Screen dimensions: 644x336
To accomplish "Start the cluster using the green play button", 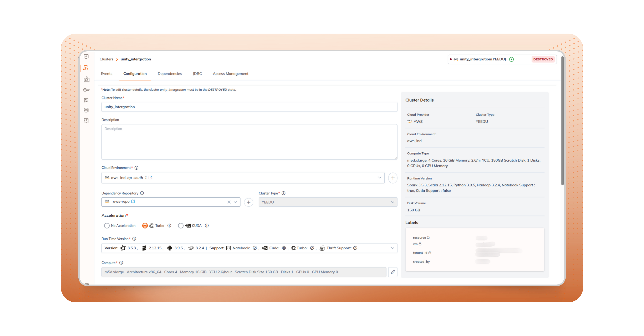I will [511, 59].
